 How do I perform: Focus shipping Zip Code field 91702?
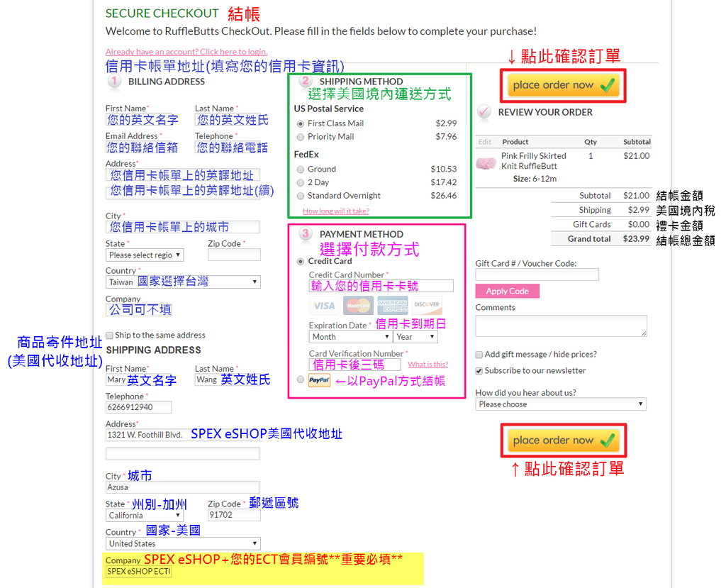(x=234, y=515)
